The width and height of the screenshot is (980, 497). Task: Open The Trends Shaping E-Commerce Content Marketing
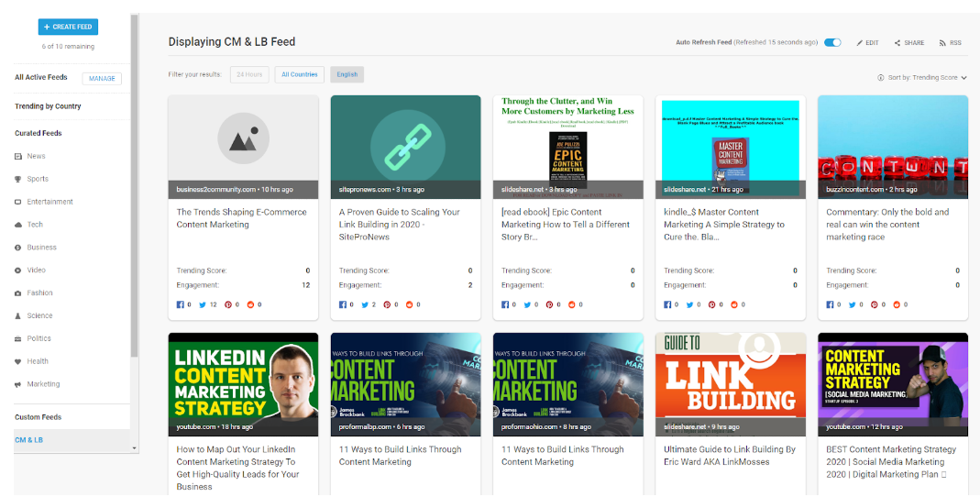click(241, 218)
